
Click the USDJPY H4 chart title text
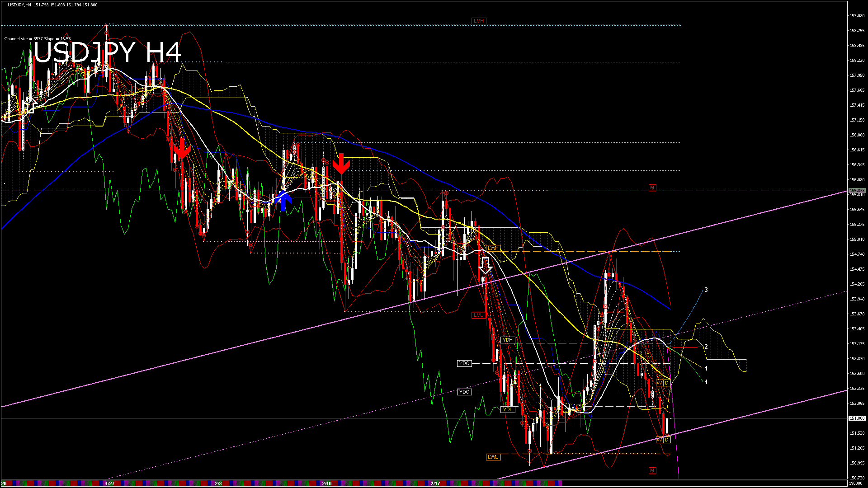coord(108,52)
